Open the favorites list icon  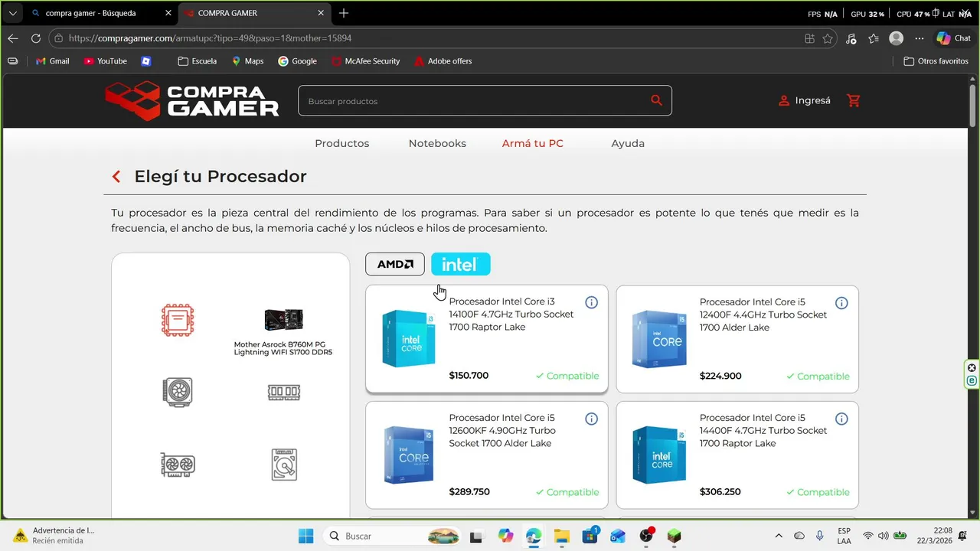874,38
